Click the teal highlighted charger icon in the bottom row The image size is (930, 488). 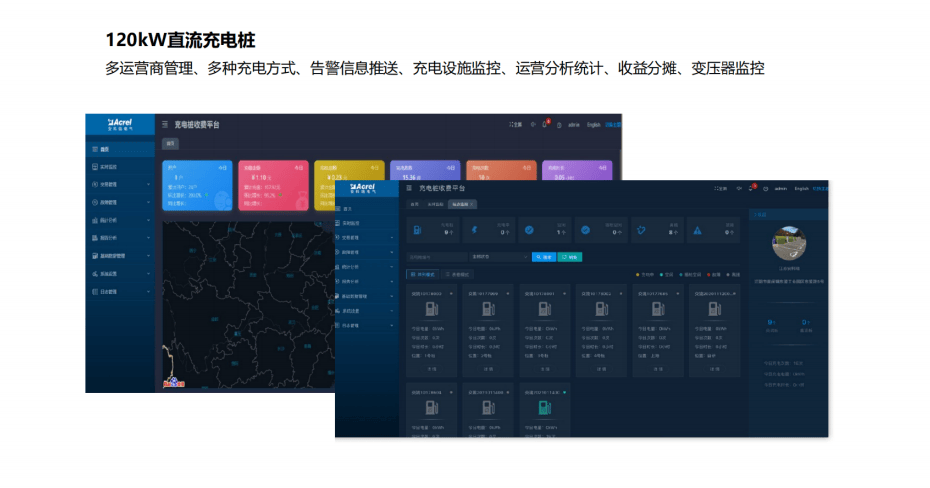pos(544,407)
